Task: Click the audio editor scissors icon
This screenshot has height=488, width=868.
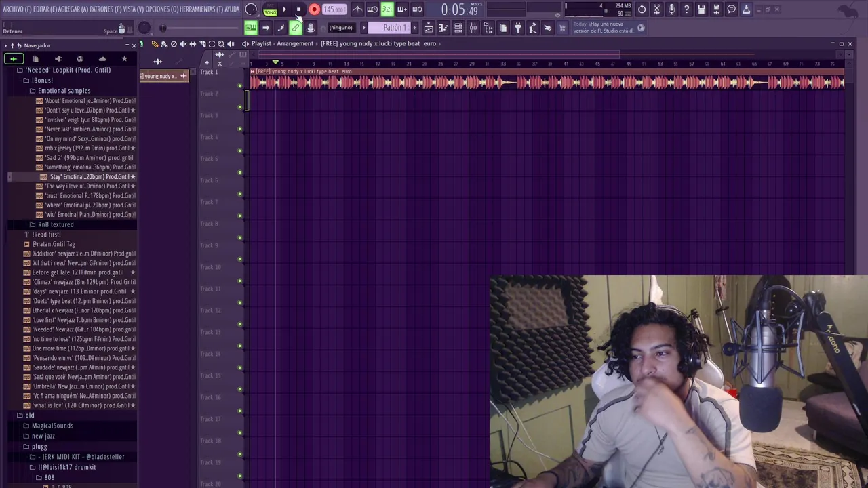Action: 656,9
